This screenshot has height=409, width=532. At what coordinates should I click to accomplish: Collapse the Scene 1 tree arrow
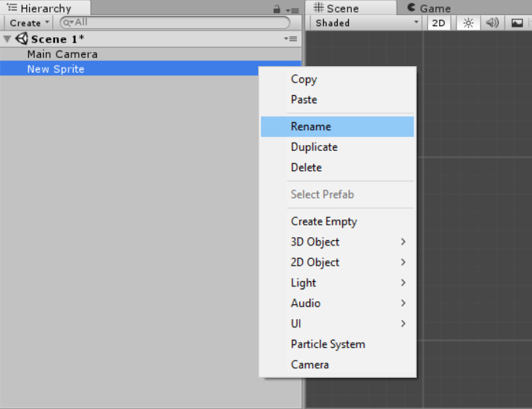pyautogui.click(x=7, y=39)
